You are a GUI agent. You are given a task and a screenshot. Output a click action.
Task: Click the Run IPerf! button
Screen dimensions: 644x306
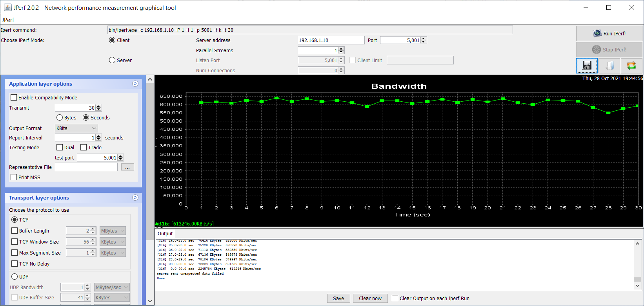tap(609, 33)
